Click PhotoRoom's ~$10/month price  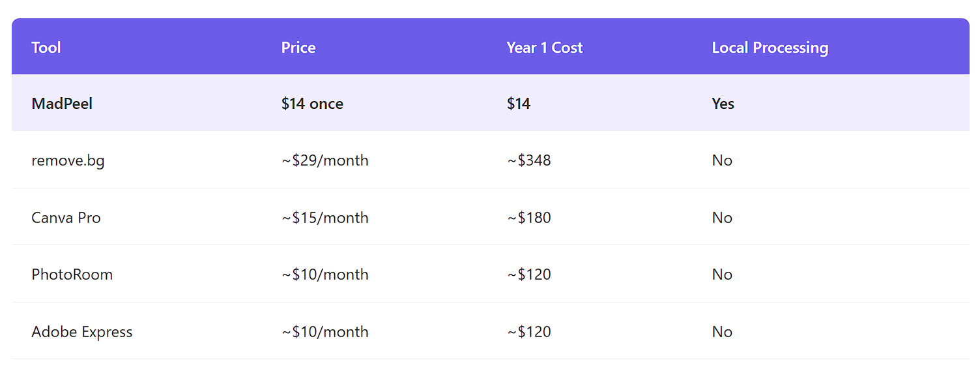[x=324, y=274]
